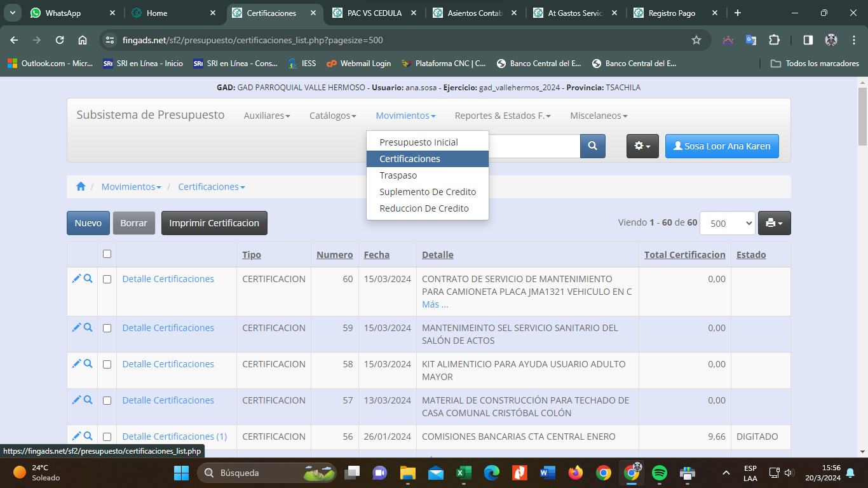
Task: Click the Nuevo button
Action: [x=88, y=223]
